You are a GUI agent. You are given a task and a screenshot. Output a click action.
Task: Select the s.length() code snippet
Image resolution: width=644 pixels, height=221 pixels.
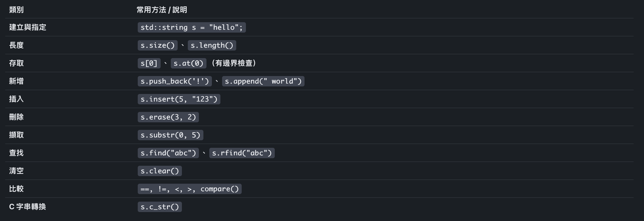pyautogui.click(x=212, y=45)
